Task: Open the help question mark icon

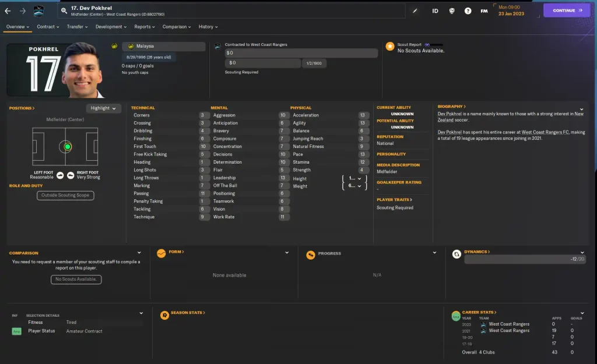Action: pos(468,11)
